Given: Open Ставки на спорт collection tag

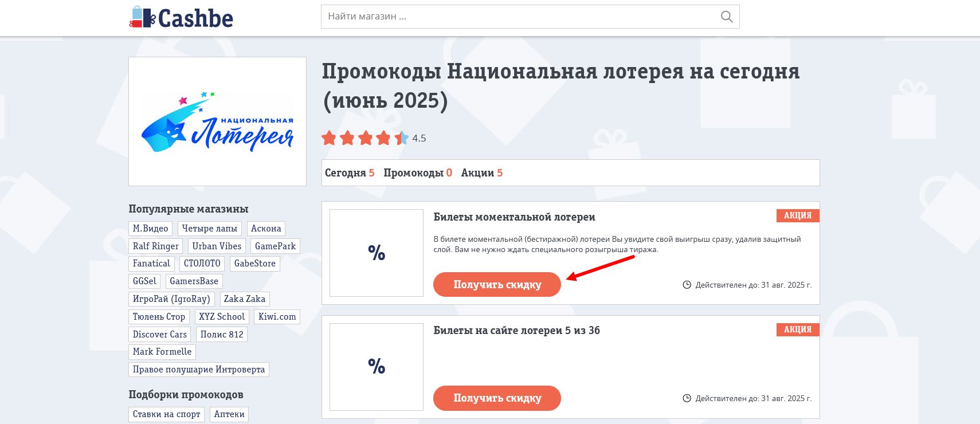Looking at the screenshot, I should (167, 414).
